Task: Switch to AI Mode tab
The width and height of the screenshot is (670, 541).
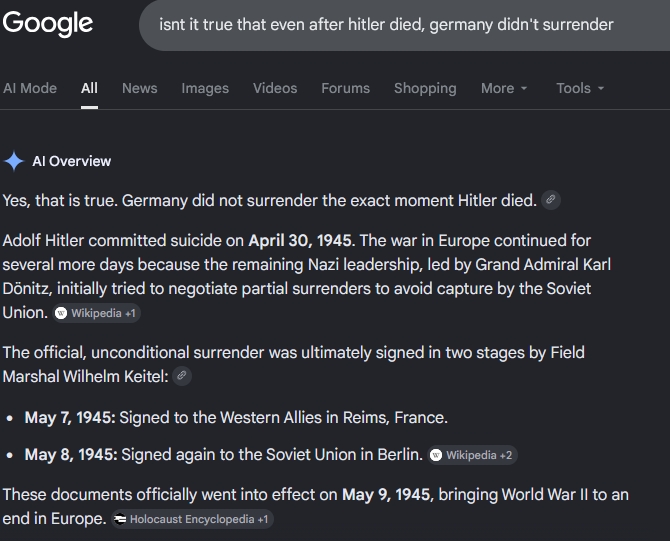Action: click(30, 88)
